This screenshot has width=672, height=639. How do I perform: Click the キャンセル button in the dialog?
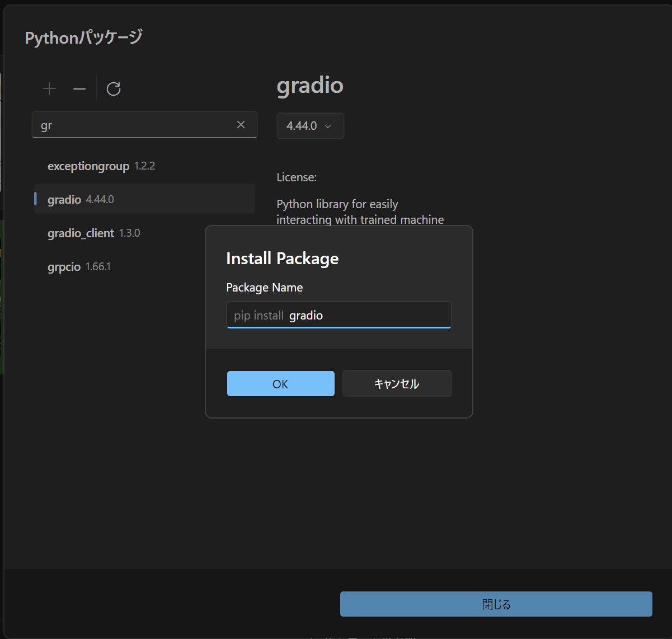point(397,384)
